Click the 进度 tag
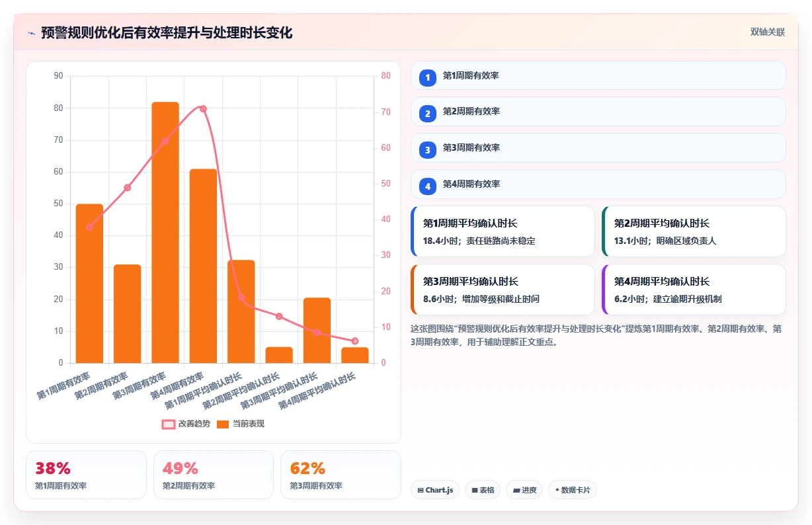This screenshot has width=812, height=525. [x=524, y=490]
